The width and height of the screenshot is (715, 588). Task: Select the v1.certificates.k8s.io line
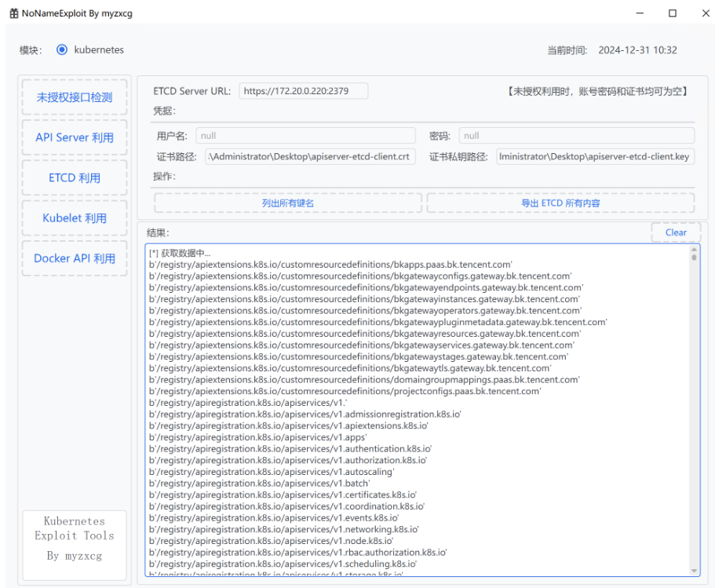click(x=283, y=495)
